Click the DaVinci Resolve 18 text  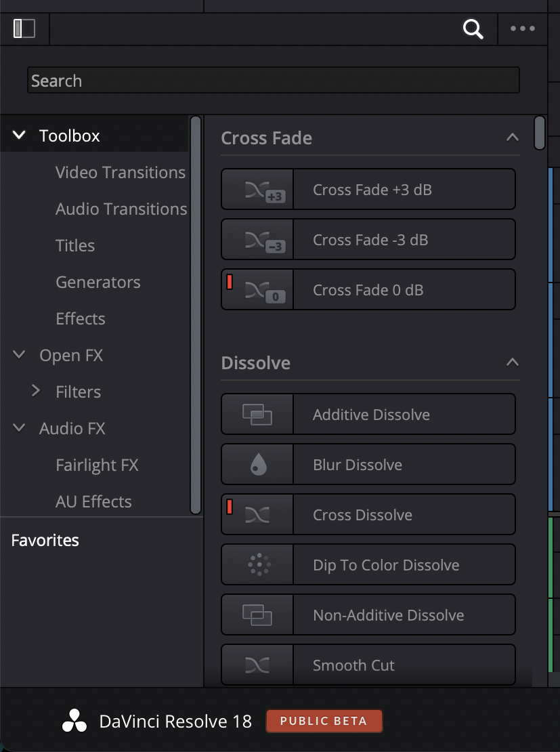175,721
